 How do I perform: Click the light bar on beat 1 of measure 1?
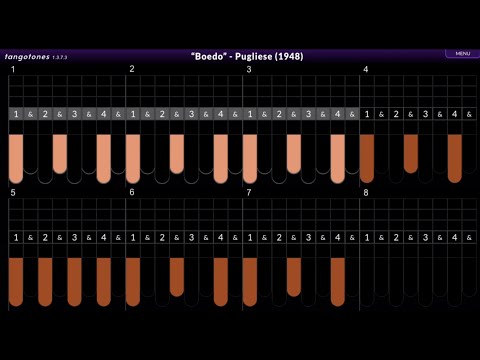coord(16,159)
